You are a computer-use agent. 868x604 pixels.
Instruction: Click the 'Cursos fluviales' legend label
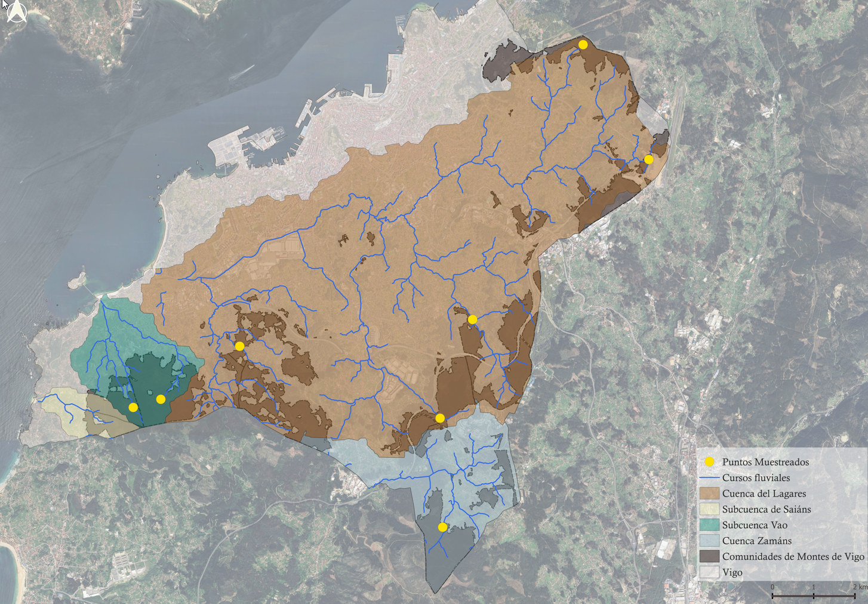(x=756, y=477)
